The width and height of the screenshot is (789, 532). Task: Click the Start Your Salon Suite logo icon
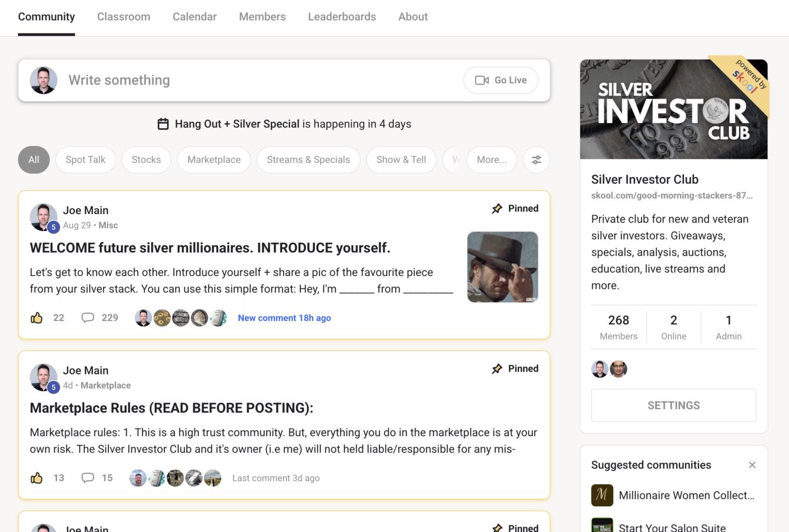click(602, 525)
